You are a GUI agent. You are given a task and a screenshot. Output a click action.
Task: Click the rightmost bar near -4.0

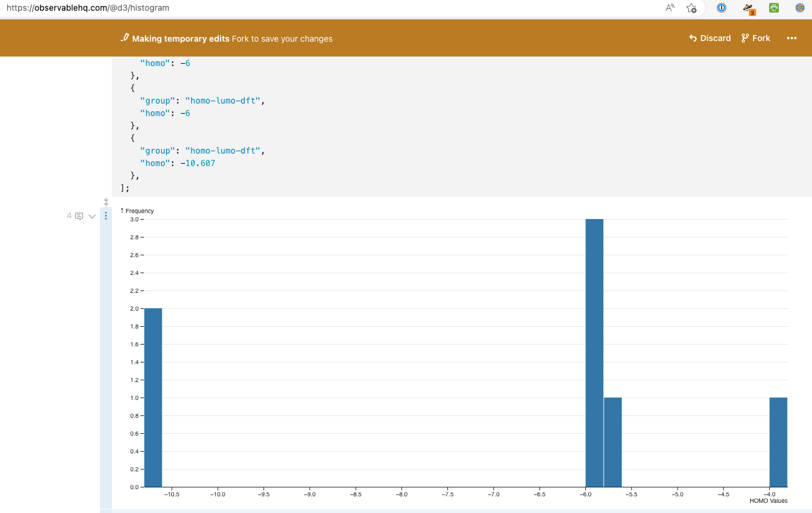point(778,442)
